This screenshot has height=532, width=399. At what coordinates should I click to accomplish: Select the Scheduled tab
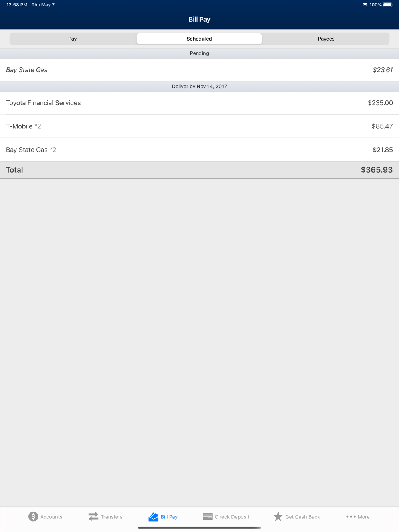point(199,39)
